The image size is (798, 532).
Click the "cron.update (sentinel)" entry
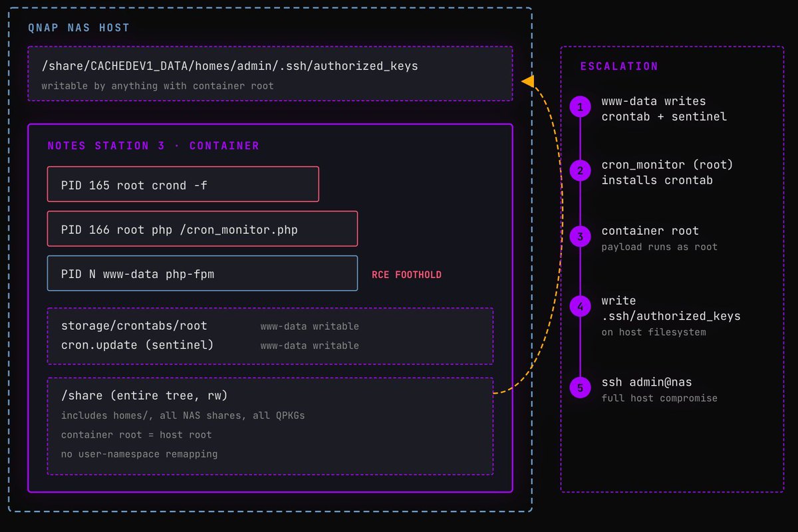[138, 345]
